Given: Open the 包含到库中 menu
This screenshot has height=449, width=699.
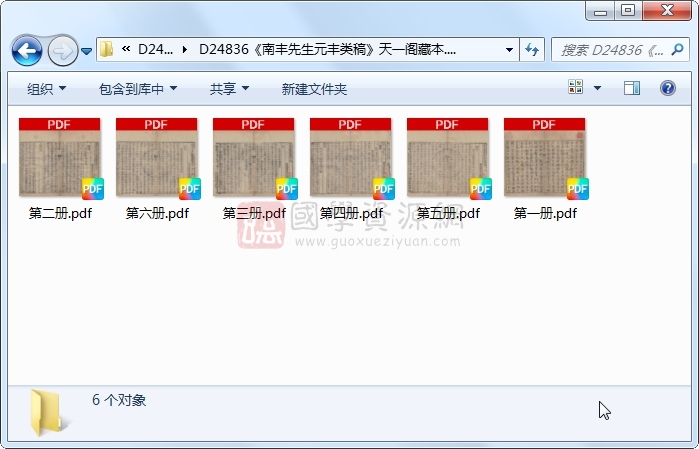Looking at the screenshot, I should click(x=138, y=89).
